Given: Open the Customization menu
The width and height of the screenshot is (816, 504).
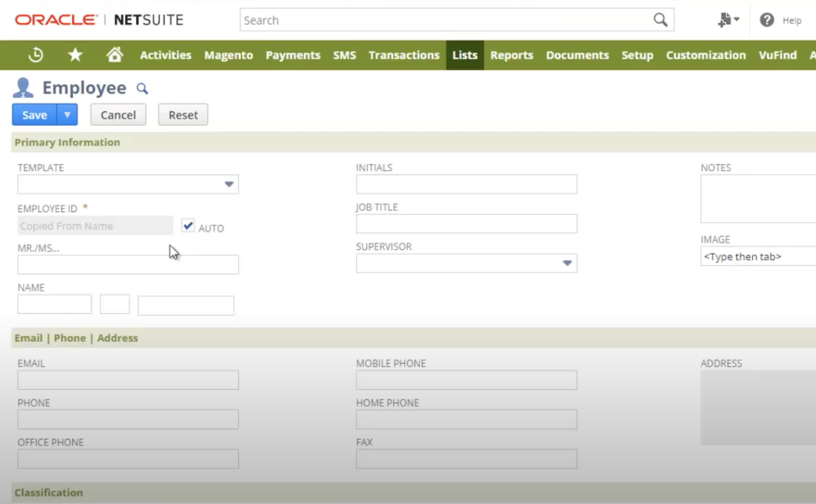Looking at the screenshot, I should tap(706, 55).
